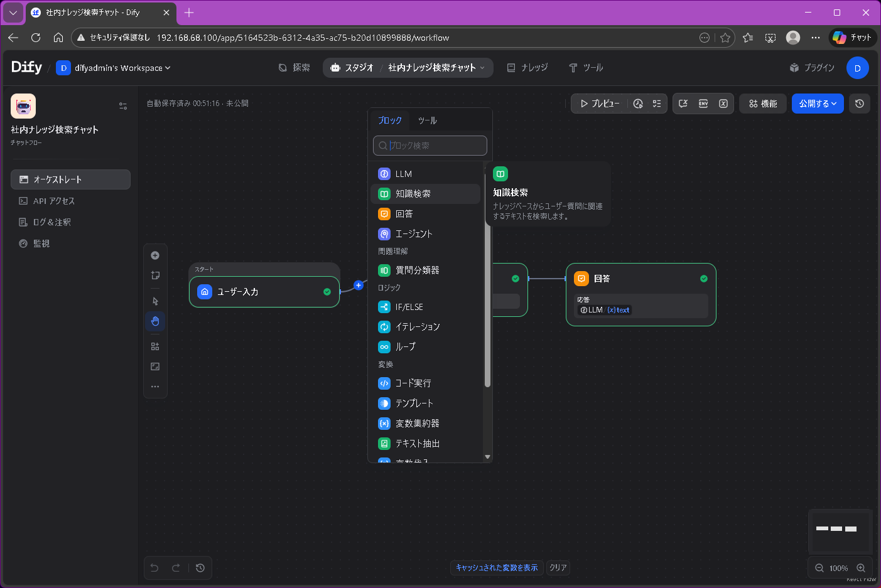881x588 pixels.
Task: Open more canvas options ellipsis
Action: (155, 387)
